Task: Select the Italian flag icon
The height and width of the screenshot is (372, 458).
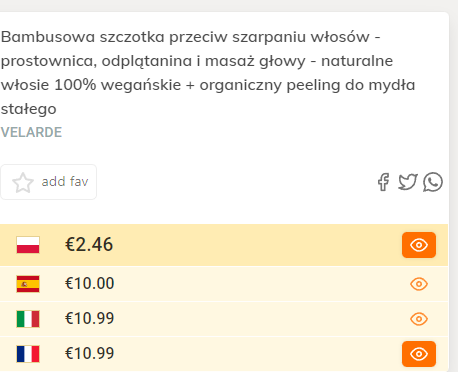Action: (28, 319)
